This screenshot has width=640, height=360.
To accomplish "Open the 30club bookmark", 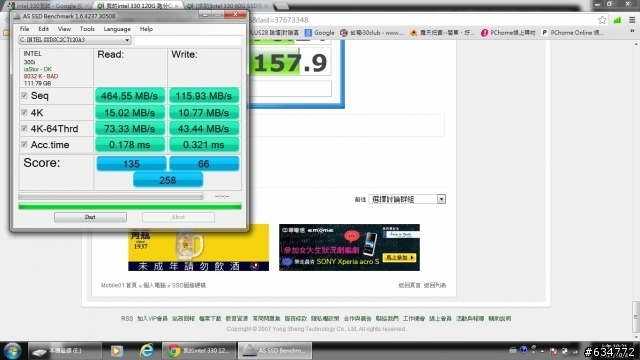I will (x=372, y=33).
